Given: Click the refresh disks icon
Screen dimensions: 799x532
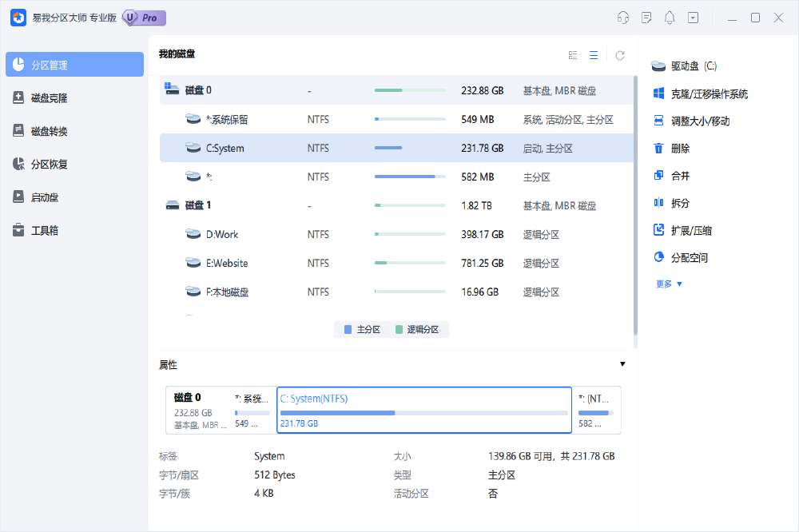Looking at the screenshot, I should (620, 55).
